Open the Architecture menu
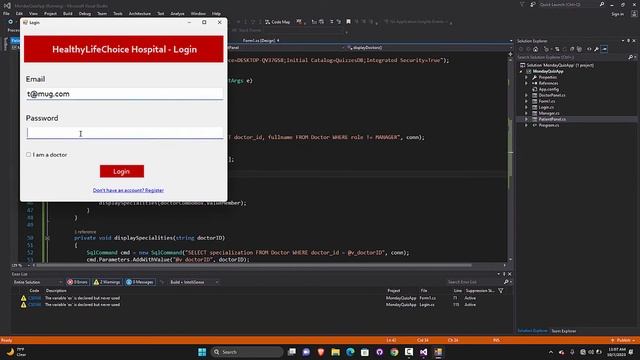The image size is (640, 360). [x=140, y=13]
